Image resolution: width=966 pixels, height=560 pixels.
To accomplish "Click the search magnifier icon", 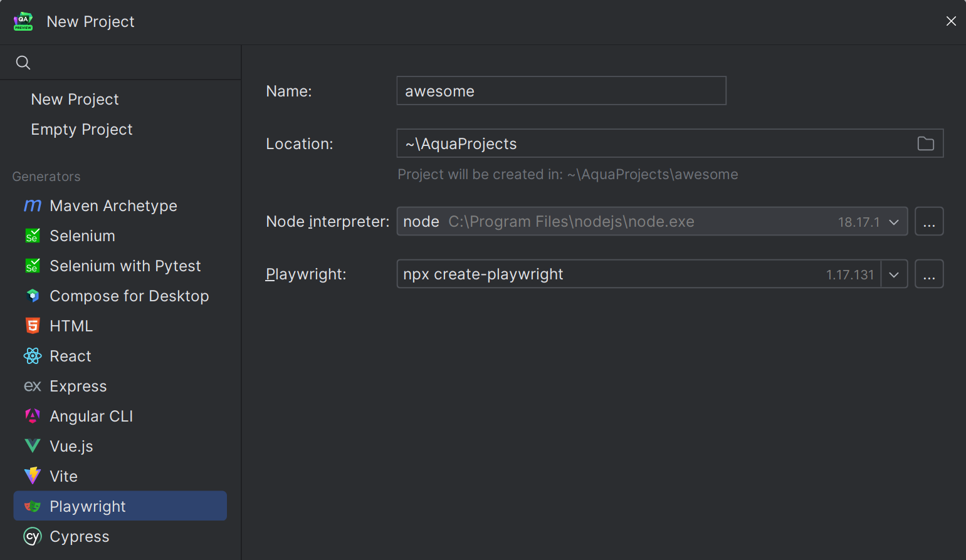I will pyautogui.click(x=23, y=63).
